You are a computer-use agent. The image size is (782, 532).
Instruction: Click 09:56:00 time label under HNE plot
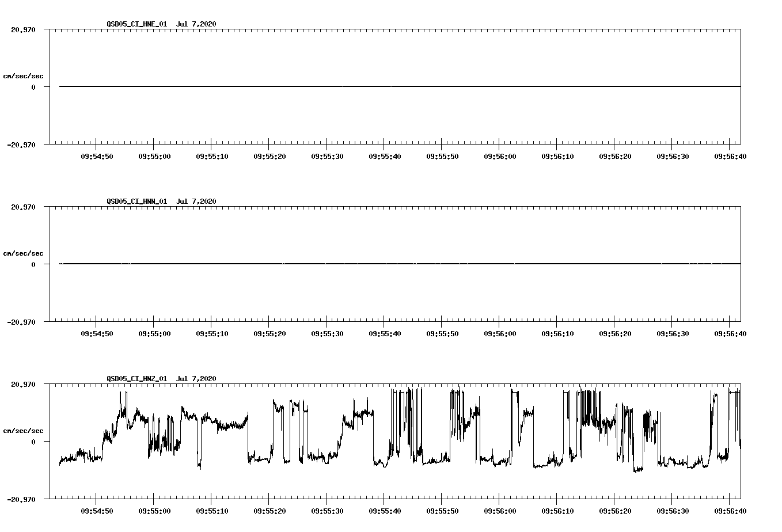[500, 156]
